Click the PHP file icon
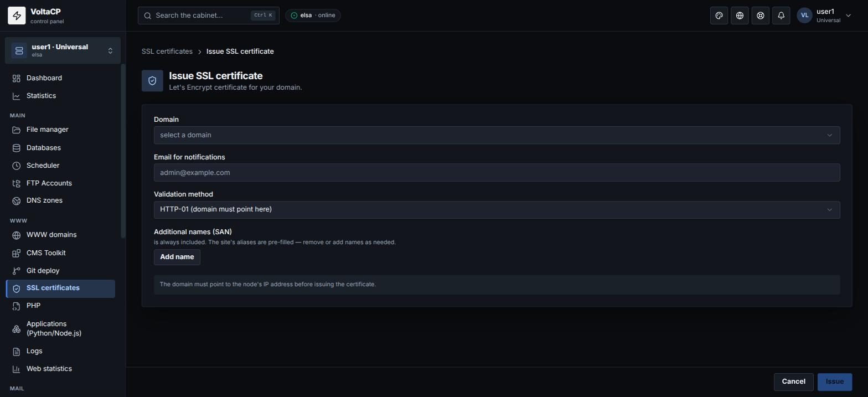The width and height of the screenshot is (868, 397). point(17,306)
